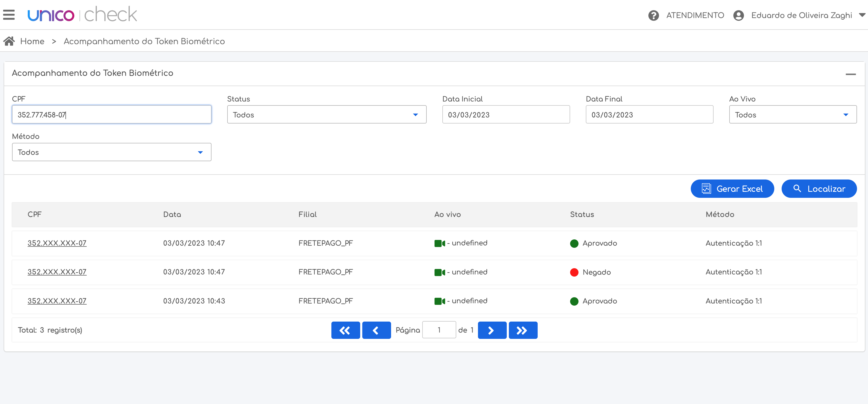Collapse the Acompanhamento panel with minus icon
The image size is (868, 404).
coord(850,74)
